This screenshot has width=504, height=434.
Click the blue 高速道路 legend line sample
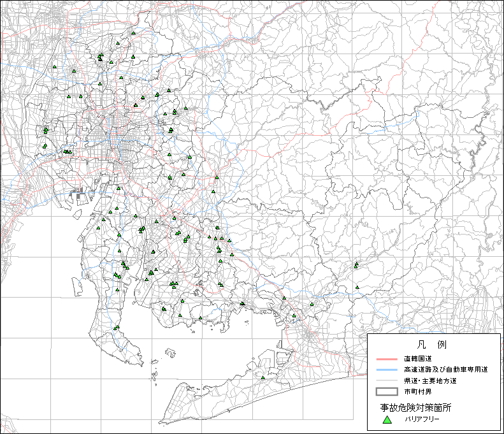tap(387, 370)
